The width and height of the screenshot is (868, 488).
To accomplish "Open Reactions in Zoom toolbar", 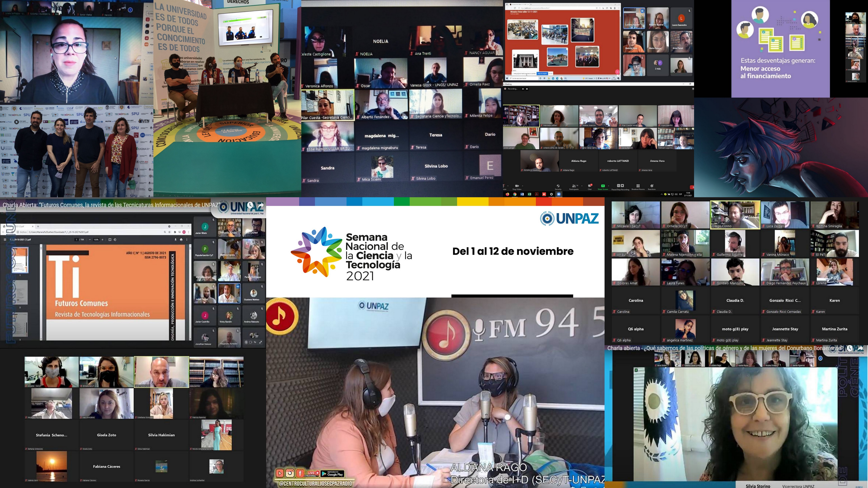I will pyautogui.click(x=652, y=187).
